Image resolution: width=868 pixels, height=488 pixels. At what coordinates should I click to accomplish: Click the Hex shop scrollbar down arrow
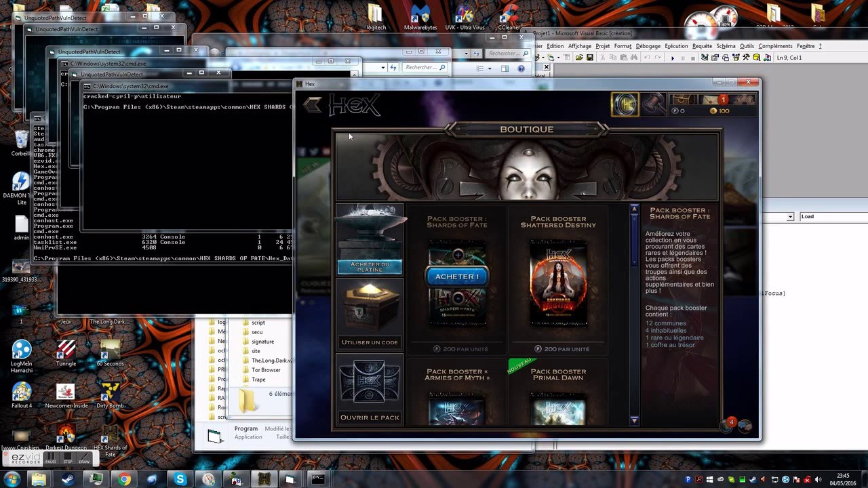coord(635,421)
